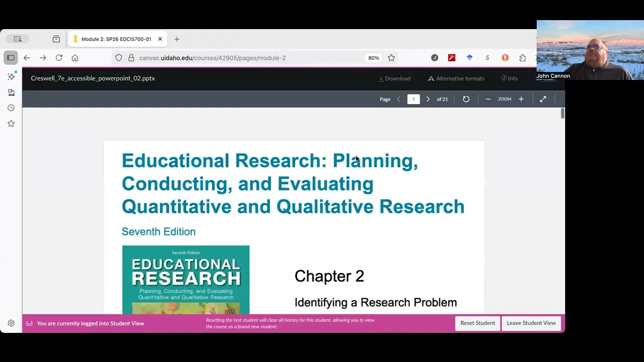Click the page number input field

[414, 99]
